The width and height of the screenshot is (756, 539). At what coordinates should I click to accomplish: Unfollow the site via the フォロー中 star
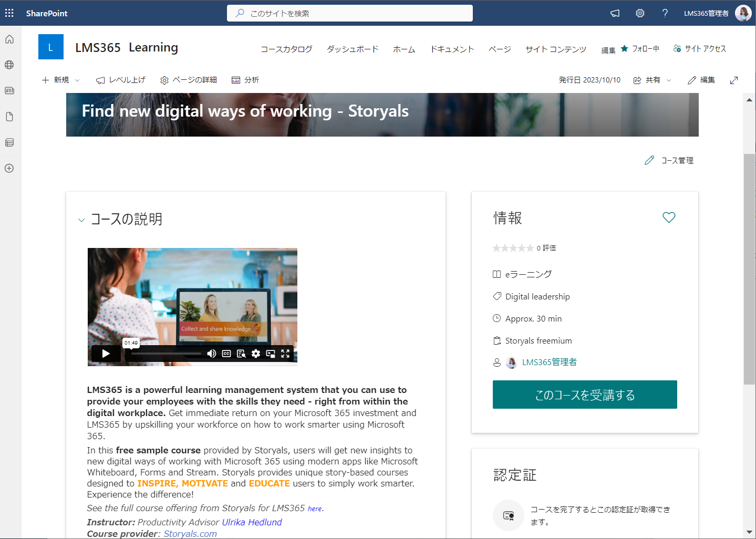(x=640, y=48)
